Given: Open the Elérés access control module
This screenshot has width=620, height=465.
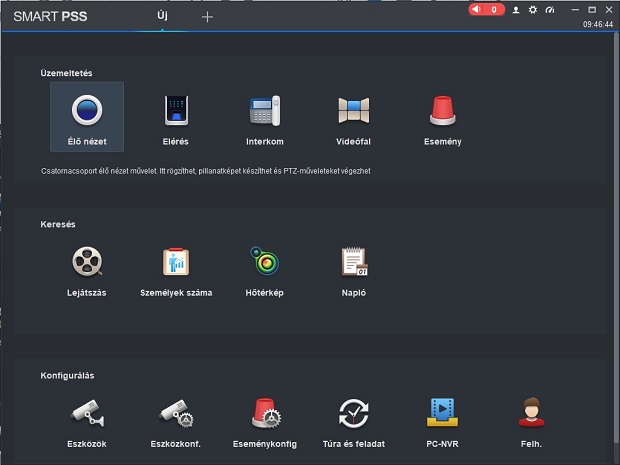Looking at the screenshot, I should [176, 120].
